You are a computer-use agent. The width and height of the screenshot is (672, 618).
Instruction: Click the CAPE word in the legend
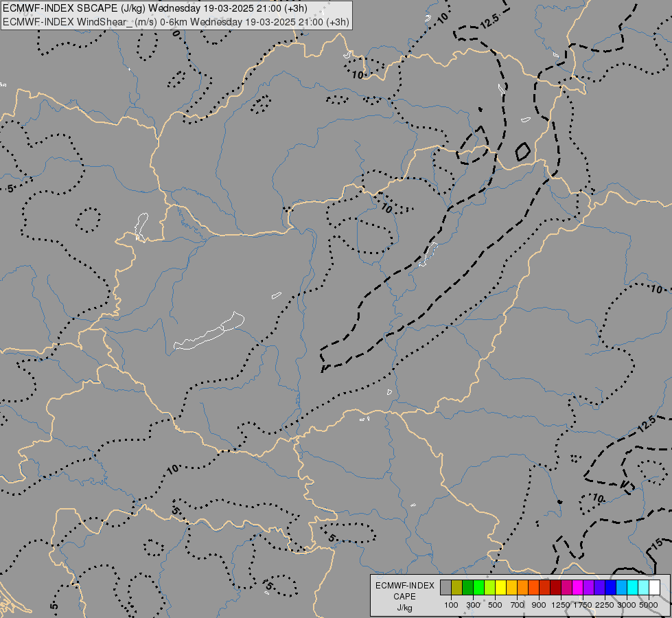coord(404,597)
